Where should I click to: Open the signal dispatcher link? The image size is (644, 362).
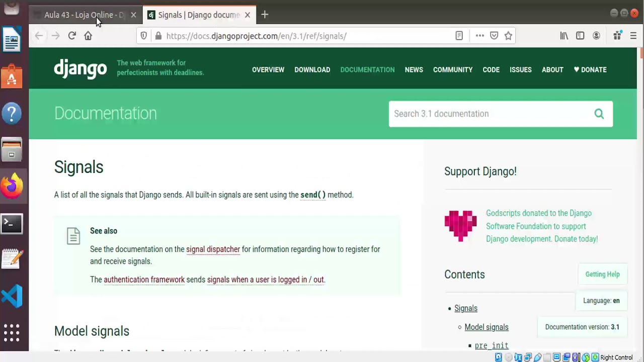point(213,249)
